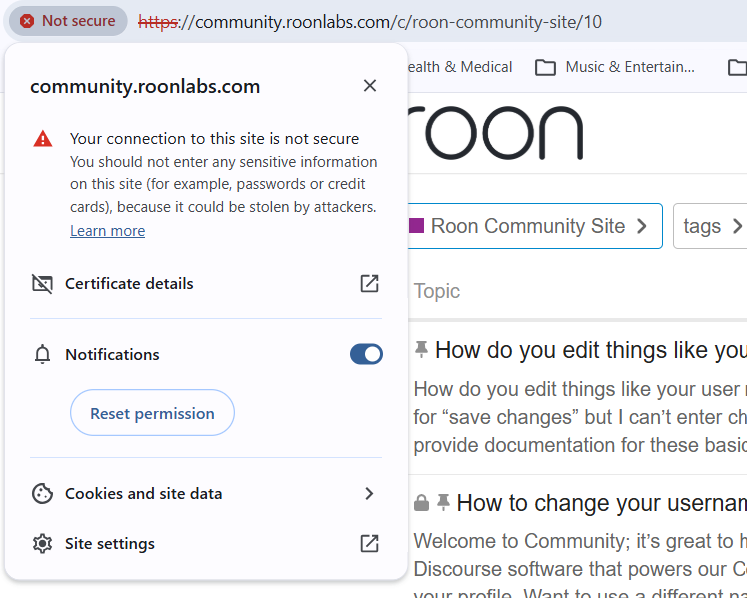Click the red warning triangle icon
Screen dimensions: 747x598
tap(43, 139)
